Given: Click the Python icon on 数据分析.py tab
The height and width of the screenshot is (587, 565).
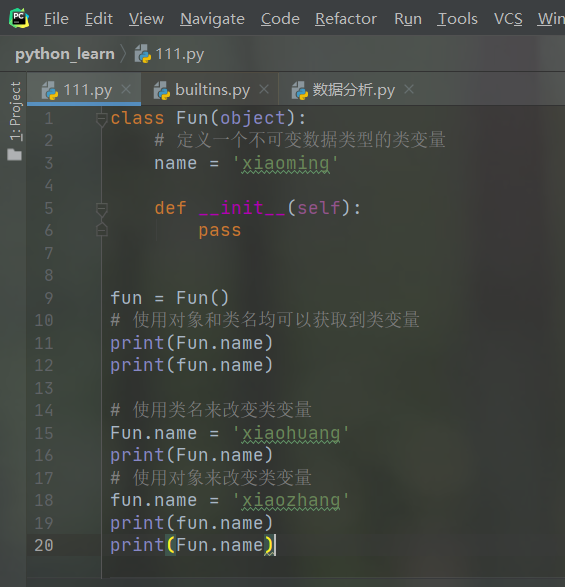Looking at the screenshot, I should (x=300, y=91).
